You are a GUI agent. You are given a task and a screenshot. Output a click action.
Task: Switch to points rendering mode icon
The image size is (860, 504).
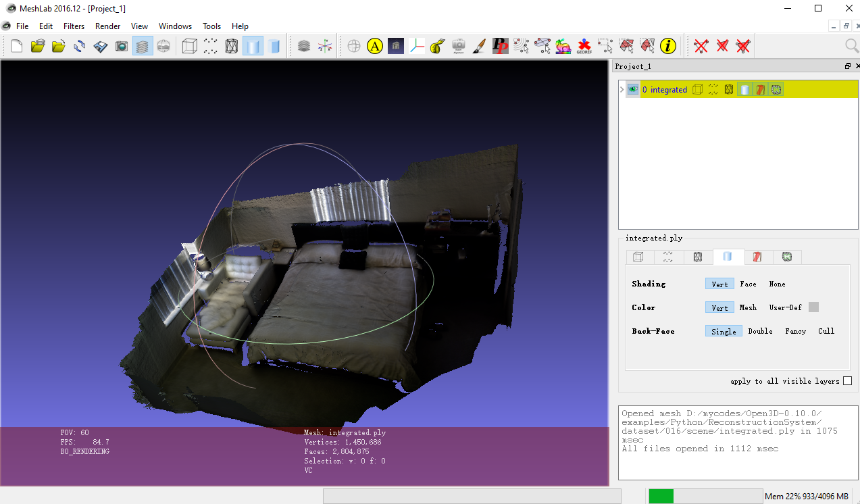tap(210, 46)
